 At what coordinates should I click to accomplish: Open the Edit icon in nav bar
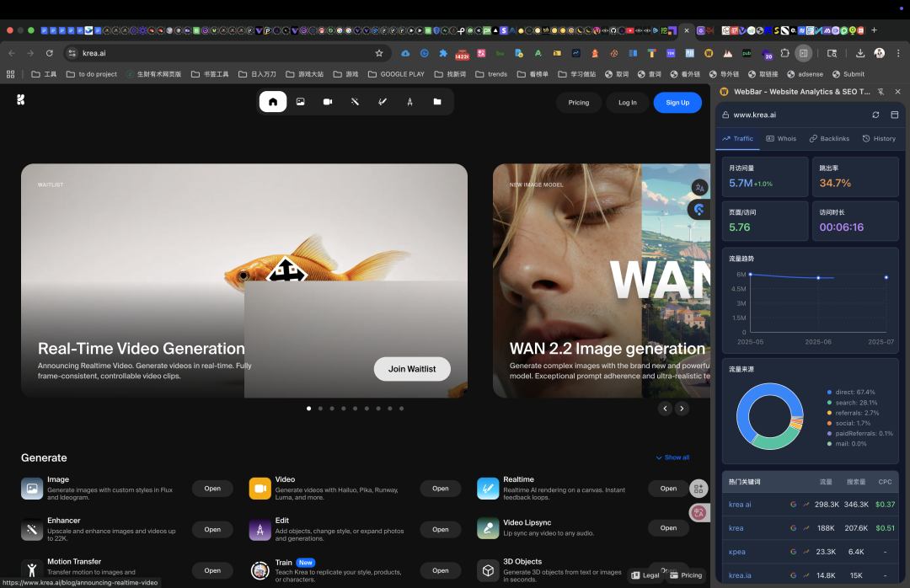(x=409, y=102)
